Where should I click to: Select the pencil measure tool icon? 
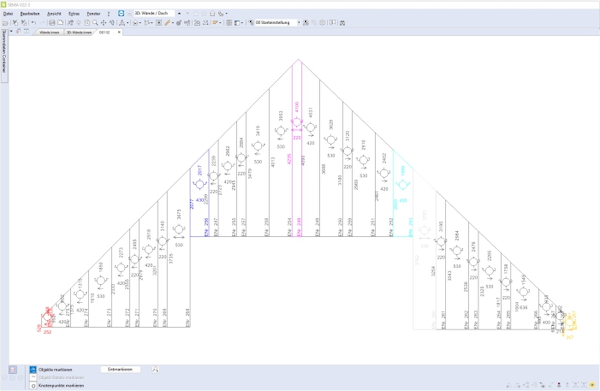167,23
